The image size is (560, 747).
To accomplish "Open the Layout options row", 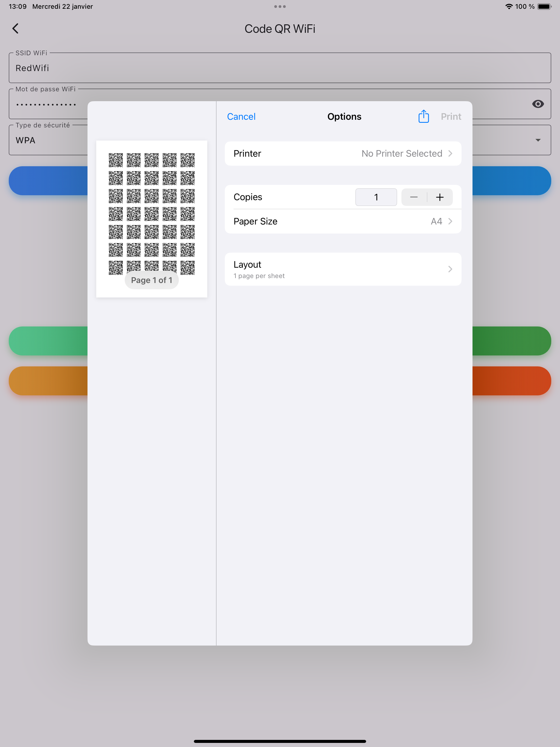I will (343, 269).
